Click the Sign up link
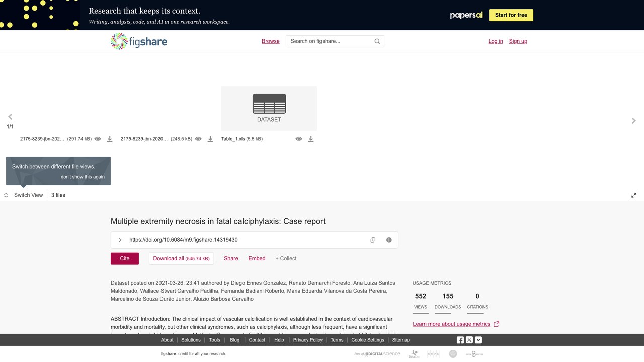 click(x=518, y=41)
